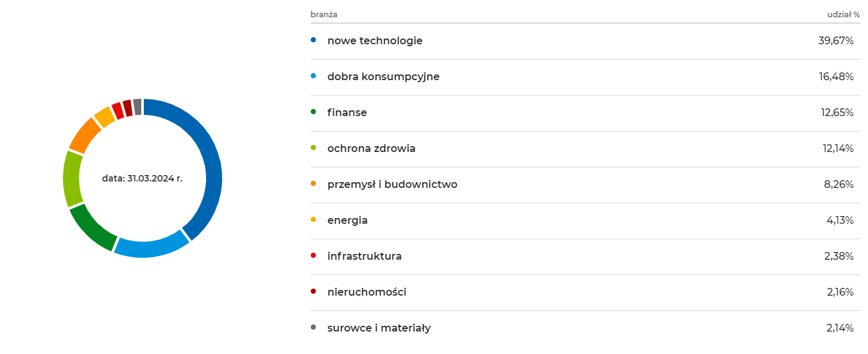The height and width of the screenshot is (354, 868).
Task: Click the yellow dot beside energia
Action: tap(313, 219)
